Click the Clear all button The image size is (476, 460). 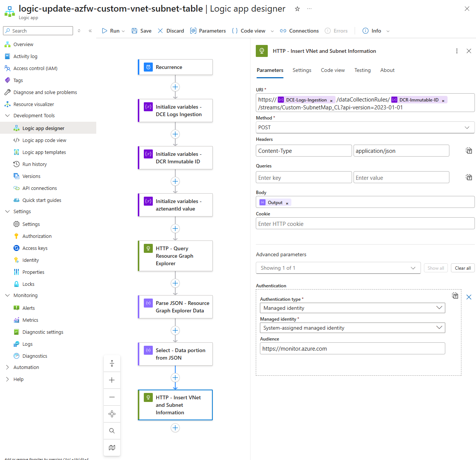[x=463, y=268]
